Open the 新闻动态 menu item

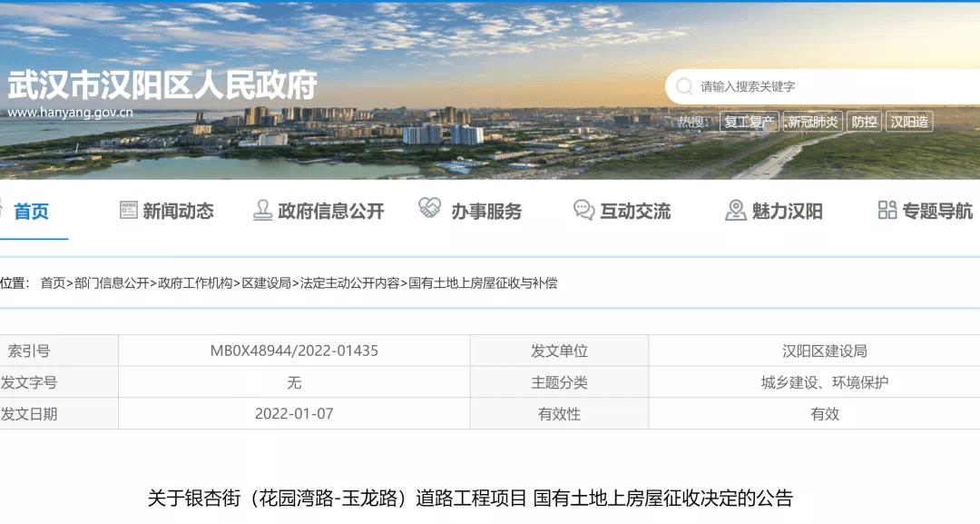point(178,212)
